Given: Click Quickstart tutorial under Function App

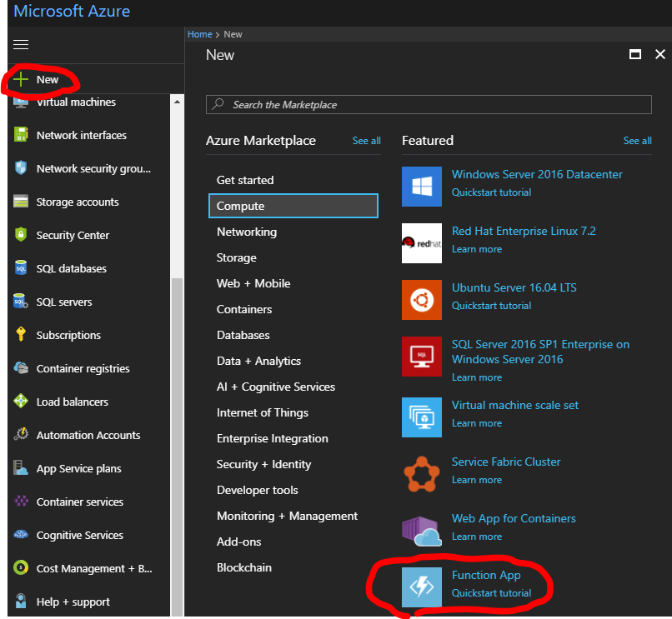Looking at the screenshot, I should click(x=492, y=593).
